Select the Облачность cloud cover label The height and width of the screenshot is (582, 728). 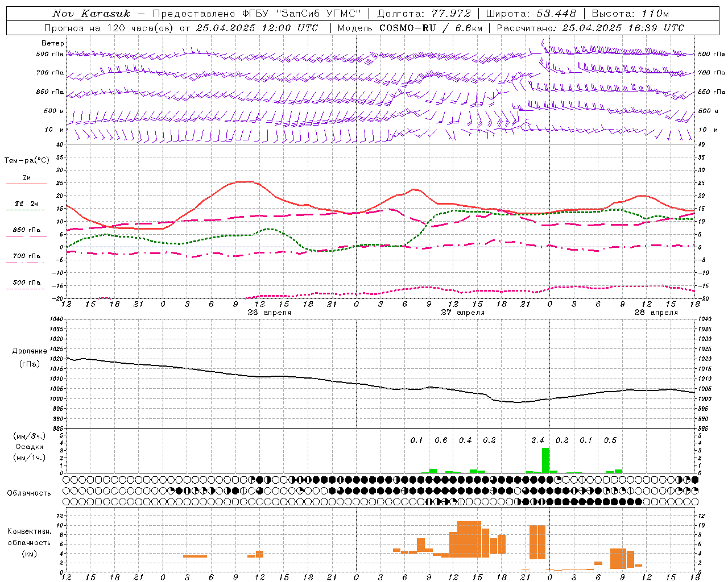[29, 493]
